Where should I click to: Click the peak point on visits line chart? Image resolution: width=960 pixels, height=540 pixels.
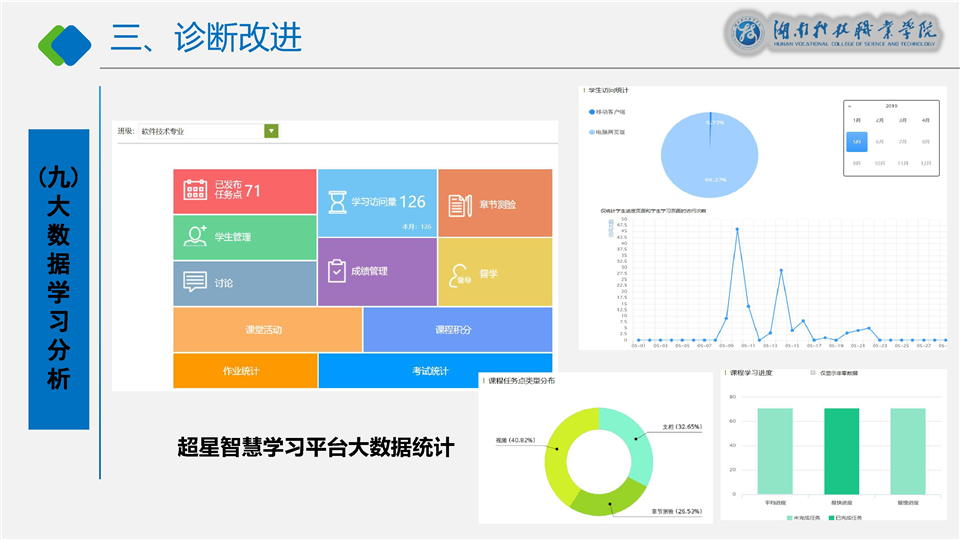pos(737,229)
